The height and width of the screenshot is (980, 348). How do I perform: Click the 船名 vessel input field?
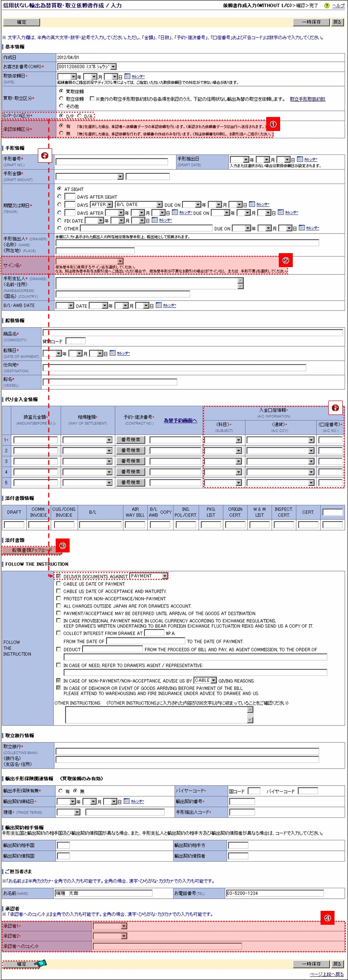click(x=110, y=382)
